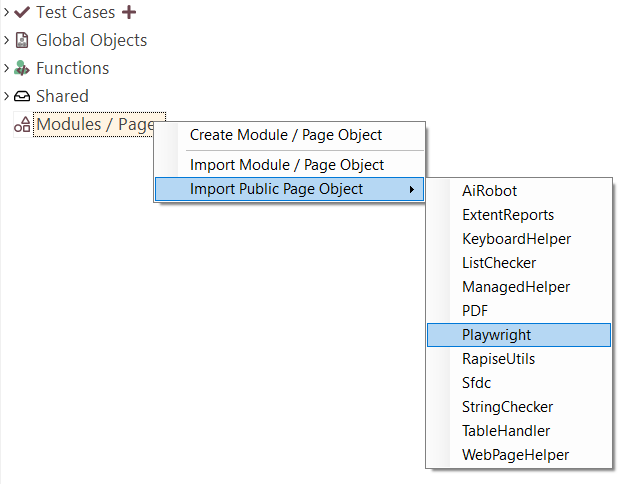Click the Test Cases checkmark icon

tap(22, 13)
